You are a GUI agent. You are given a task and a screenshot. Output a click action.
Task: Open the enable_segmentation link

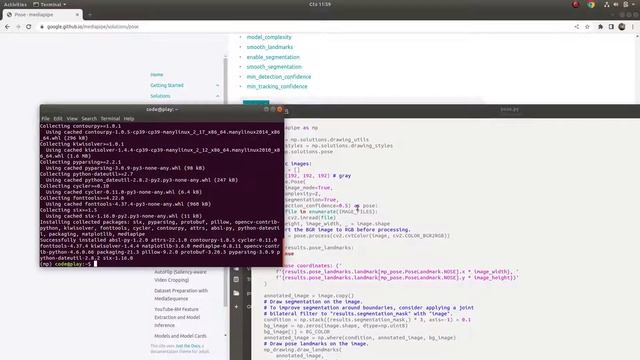(273, 57)
